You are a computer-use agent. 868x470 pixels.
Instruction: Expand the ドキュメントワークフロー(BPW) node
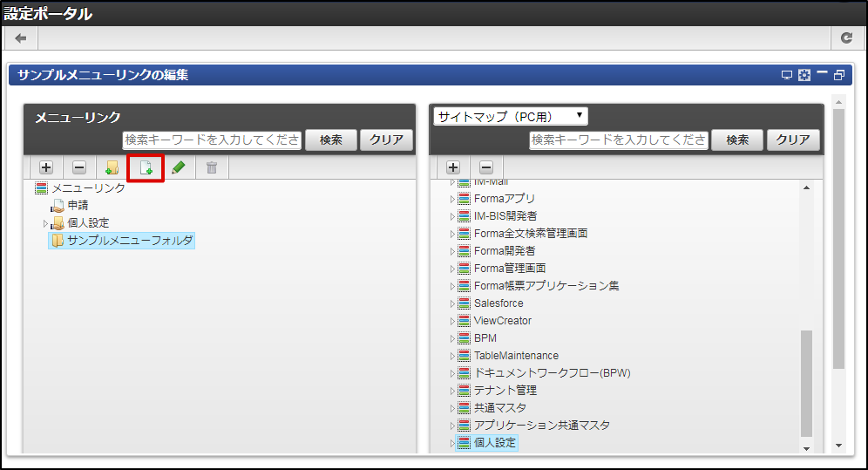(452, 374)
